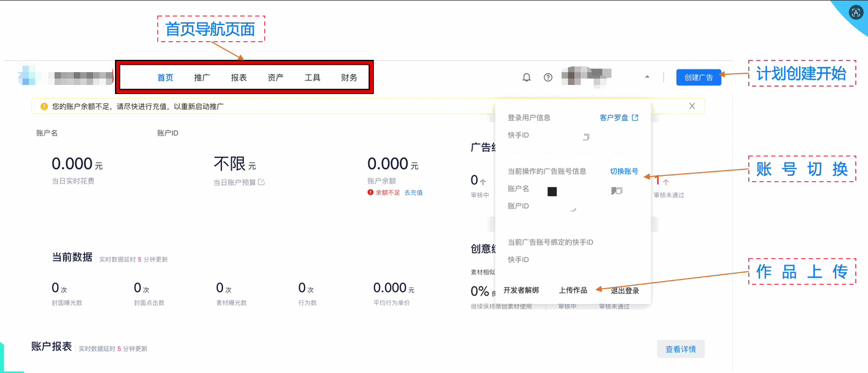The image size is (868, 373).
Task: Collapse the account dropdown arrow
Action: (x=647, y=77)
